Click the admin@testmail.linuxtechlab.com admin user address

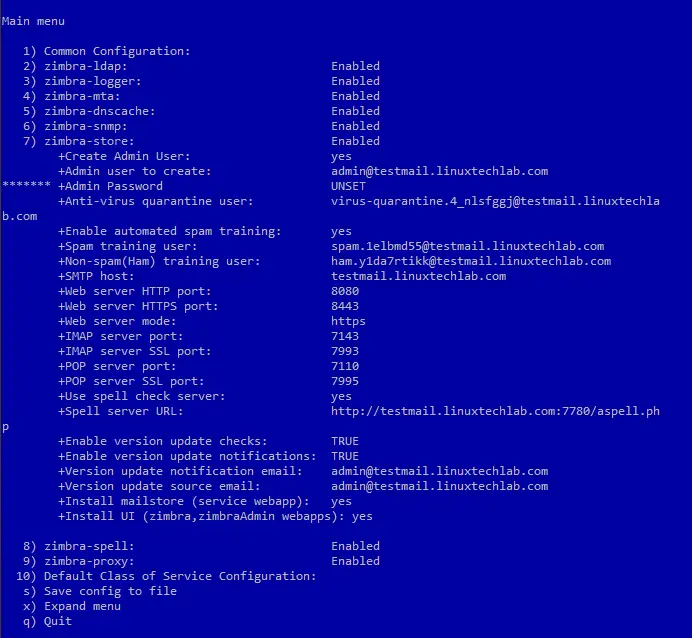coord(440,171)
